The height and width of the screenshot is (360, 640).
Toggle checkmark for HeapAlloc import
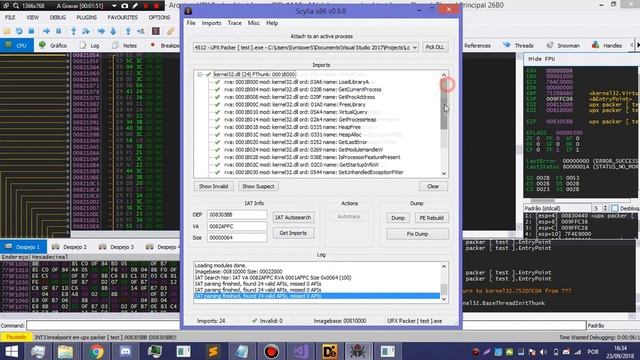218,135
